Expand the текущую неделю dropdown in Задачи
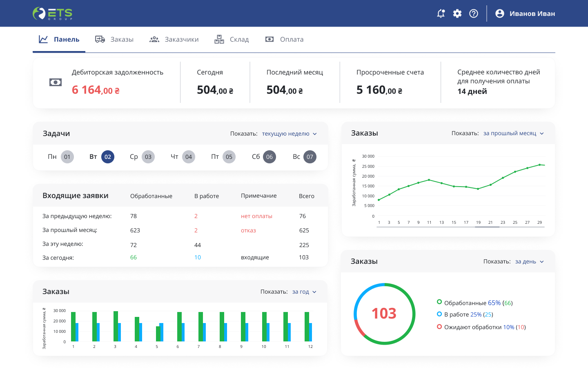 coord(289,134)
